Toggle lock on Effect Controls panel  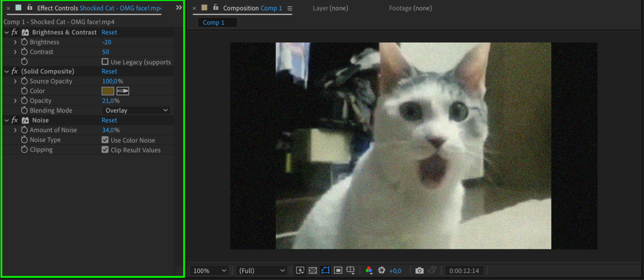tap(30, 7)
